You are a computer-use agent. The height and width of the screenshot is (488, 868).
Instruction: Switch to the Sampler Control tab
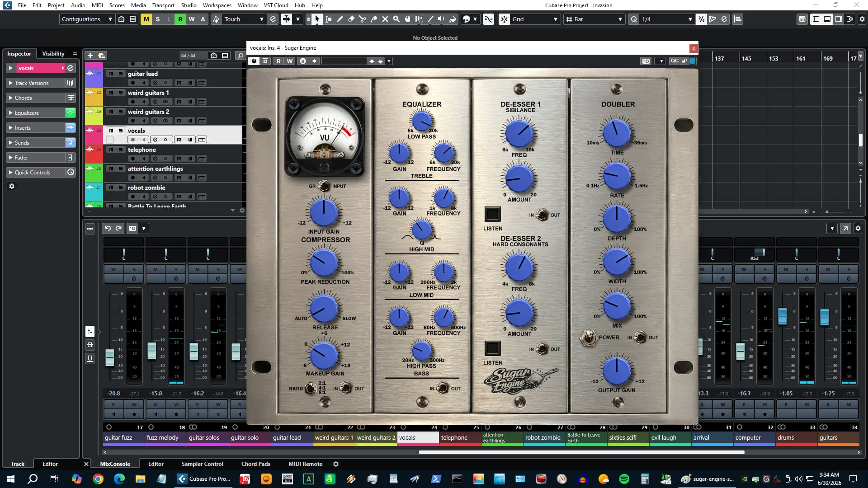click(202, 464)
